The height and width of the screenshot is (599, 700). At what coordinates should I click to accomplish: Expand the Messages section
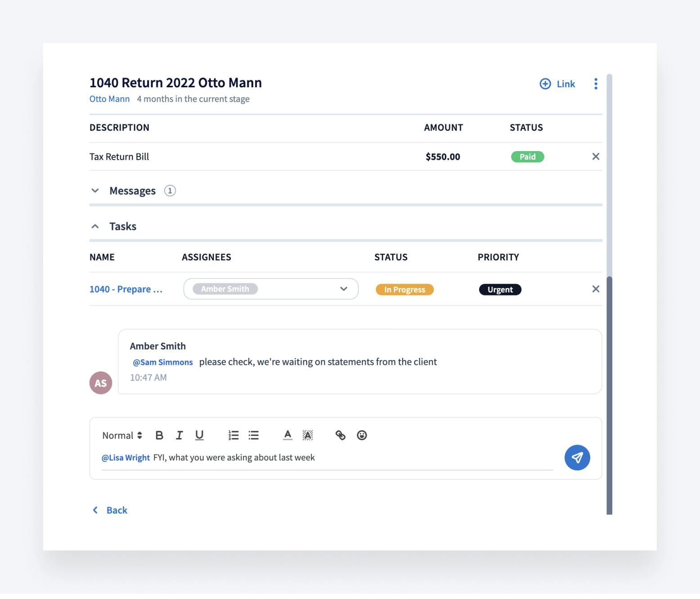point(95,191)
